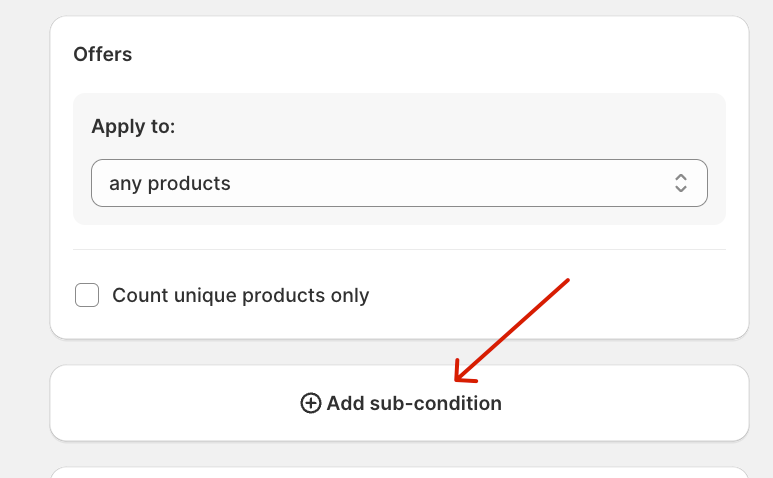Image resolution: width=773 pixels, height=478 pixels.
Task: Click the up-down chevron icon in the select
Action: (x=681, y=183)
